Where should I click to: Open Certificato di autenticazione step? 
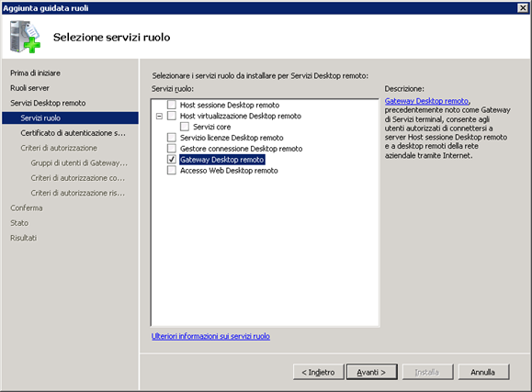(x=73, y=133)
